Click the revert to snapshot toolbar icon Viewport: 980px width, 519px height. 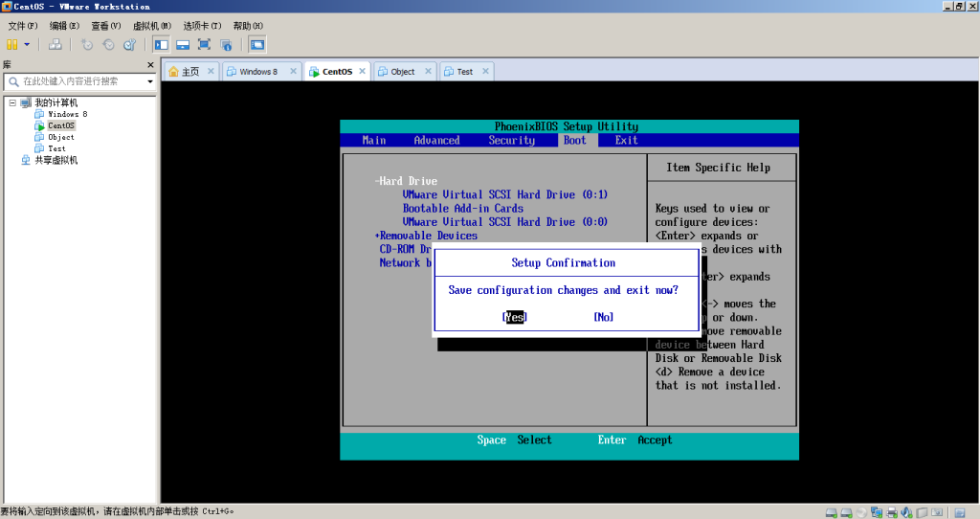pos(108,44)
